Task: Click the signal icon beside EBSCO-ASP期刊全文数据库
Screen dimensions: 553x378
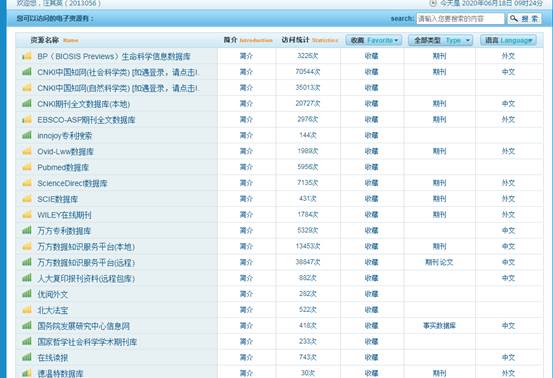Action: point(27,120)
